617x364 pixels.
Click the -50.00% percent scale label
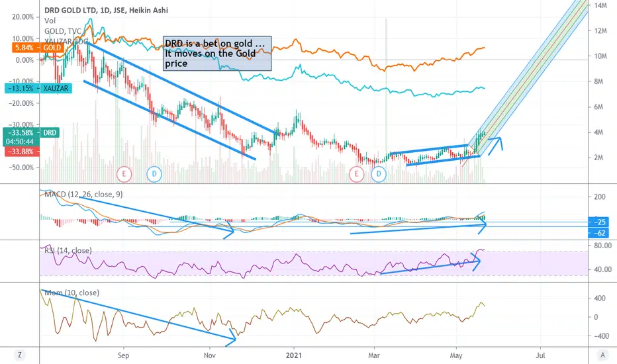point(21,167)
